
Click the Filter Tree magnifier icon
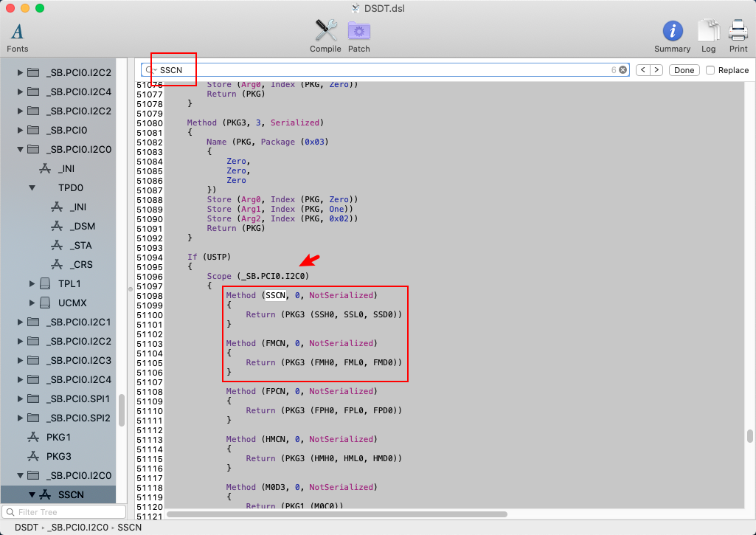tap(10, 512)
